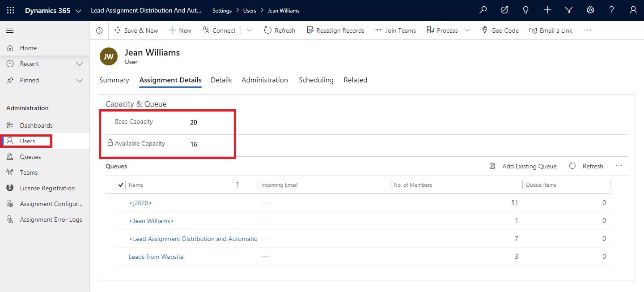Open command bar overflow ellipsis menu

click(588, 30)
